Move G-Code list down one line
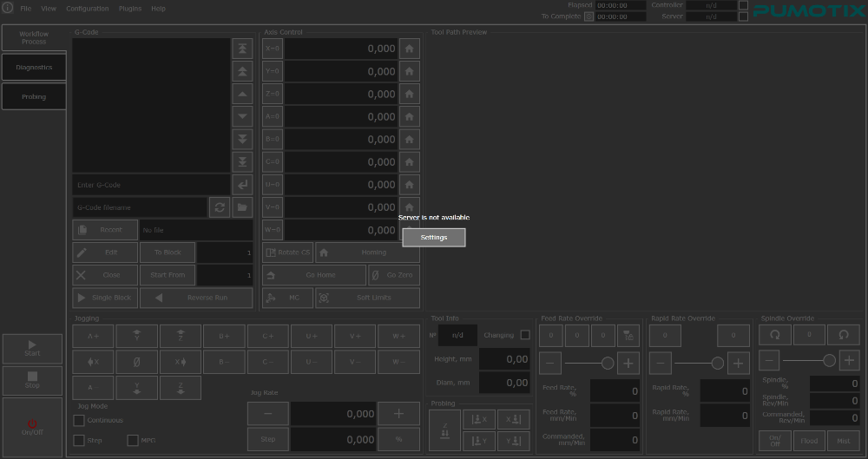The height and width of the screenshot is (459, 868). [x=242, y=117]
